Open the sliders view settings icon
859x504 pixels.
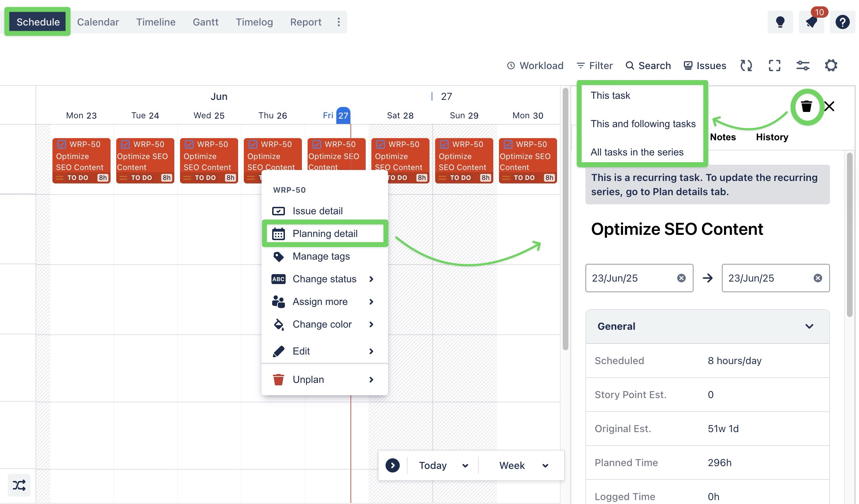(803, 66)
